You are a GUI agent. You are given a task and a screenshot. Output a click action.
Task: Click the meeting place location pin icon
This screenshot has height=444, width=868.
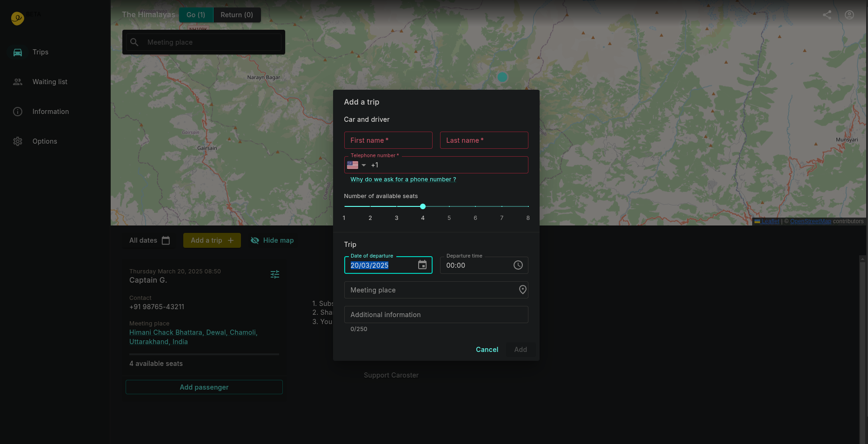[x=523, y=290]
